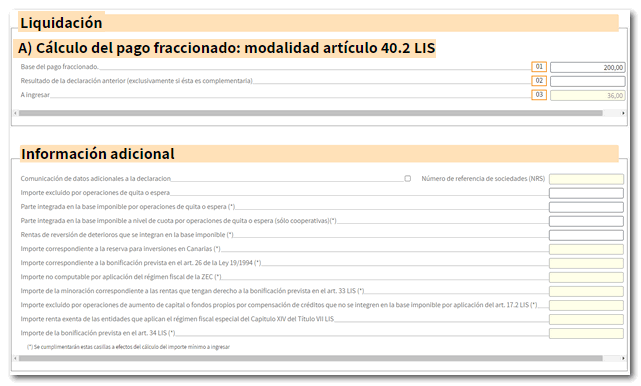This screenshot has width=641, height=386.
Task: Click the bonificación art. 34 LIS field
Action: click(x=586, y=333)
